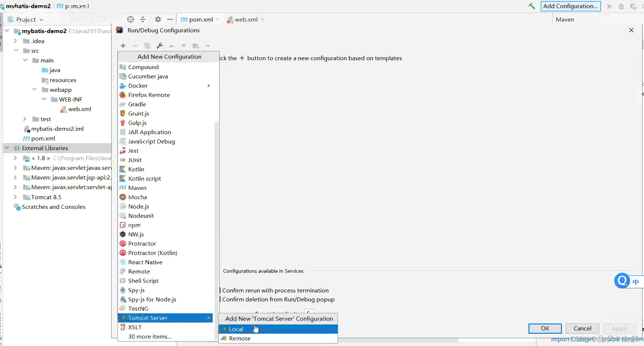
Task: Choose JAR Application configuration type
Action: click(x=165, y=132)
